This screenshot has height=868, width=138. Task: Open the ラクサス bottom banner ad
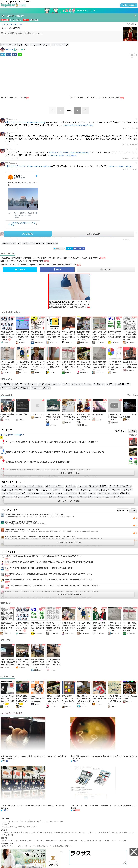69,858
